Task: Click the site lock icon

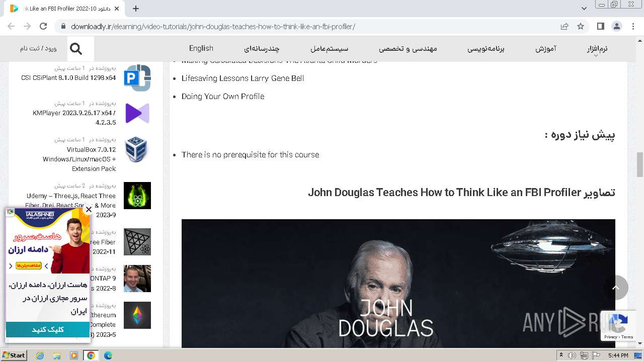Action: (x=63, y=26)
